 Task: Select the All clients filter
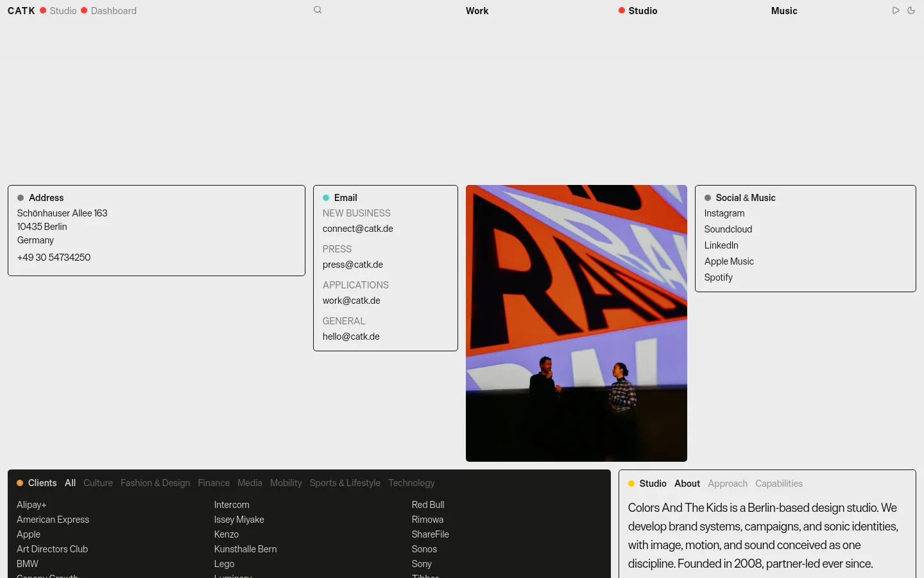pos(71,483)
